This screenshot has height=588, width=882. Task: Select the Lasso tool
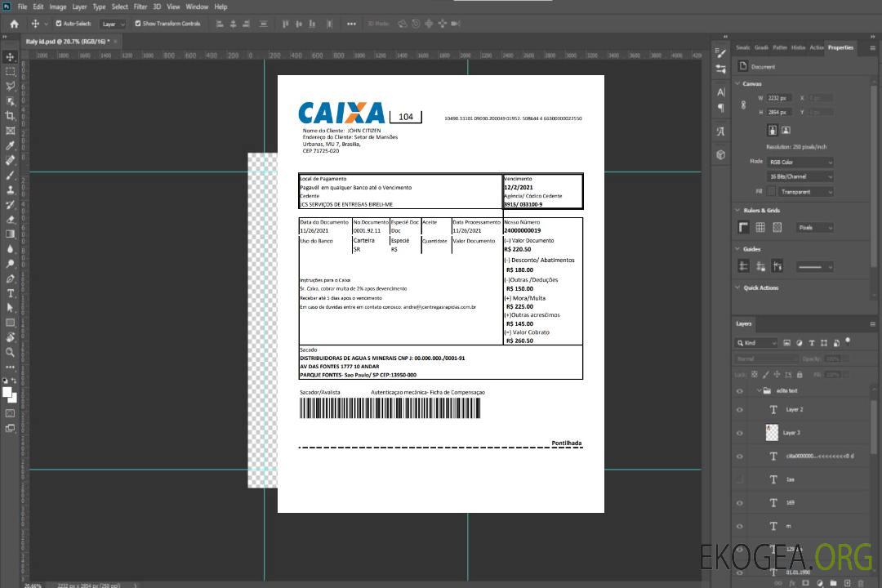[x=10, y=86]
